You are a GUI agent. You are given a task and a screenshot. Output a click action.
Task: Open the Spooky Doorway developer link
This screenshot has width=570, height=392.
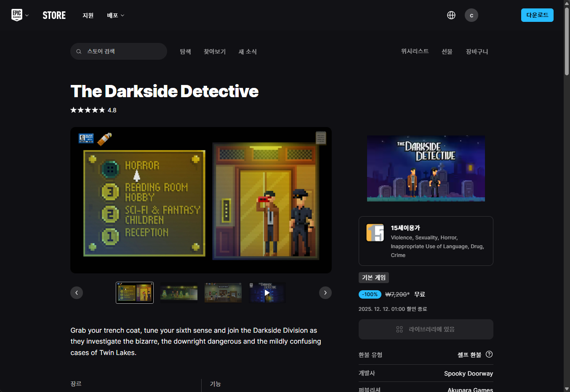(x=469, y=373)
